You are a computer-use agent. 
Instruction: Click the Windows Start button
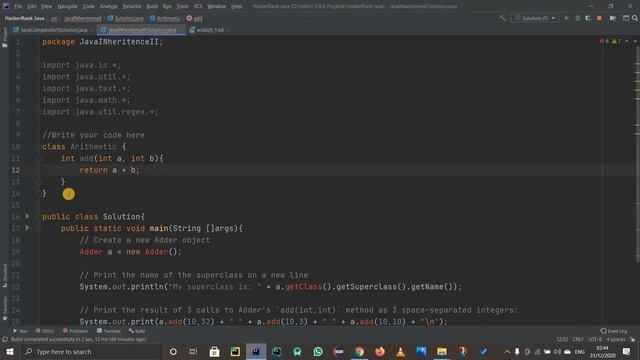click(10, 351)
